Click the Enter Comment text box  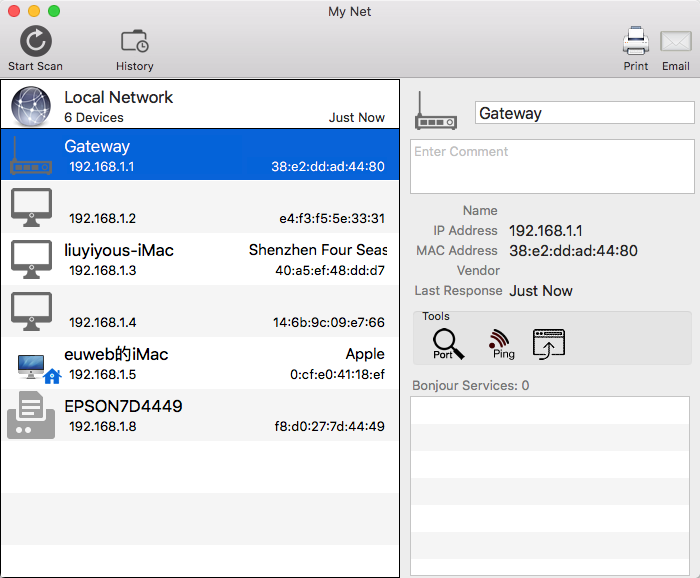[x=552, y=166]
